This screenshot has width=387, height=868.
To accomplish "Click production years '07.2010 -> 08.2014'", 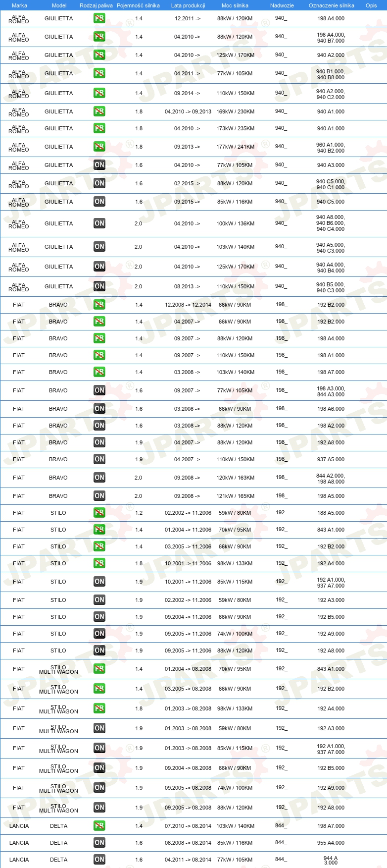I will (188, 826).
